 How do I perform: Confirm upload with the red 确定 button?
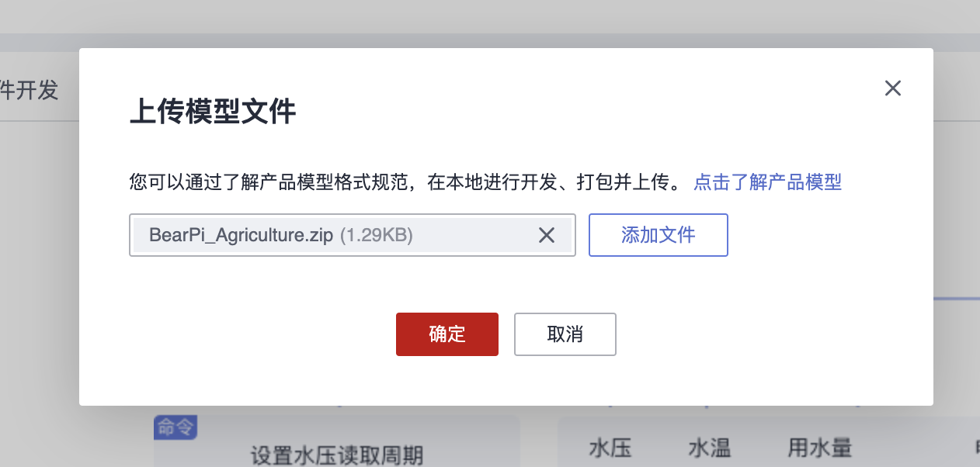(x=447, y=334)
